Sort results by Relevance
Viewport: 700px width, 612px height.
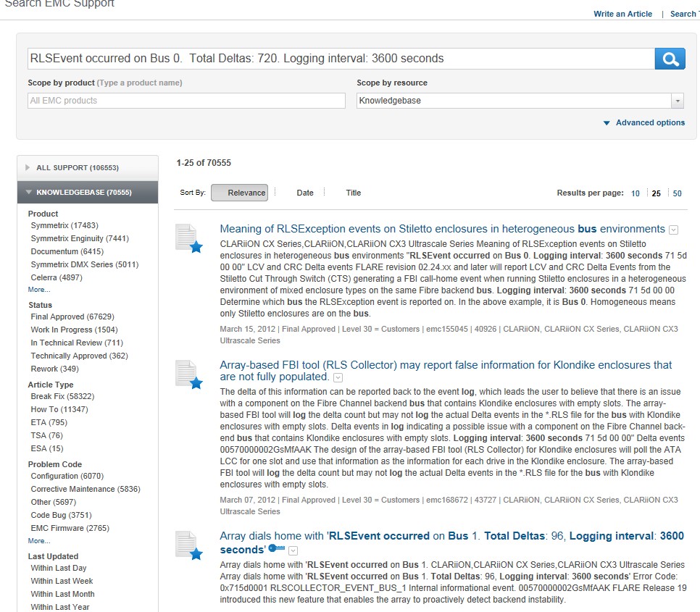pyautogui.click(x=240, y=193)
